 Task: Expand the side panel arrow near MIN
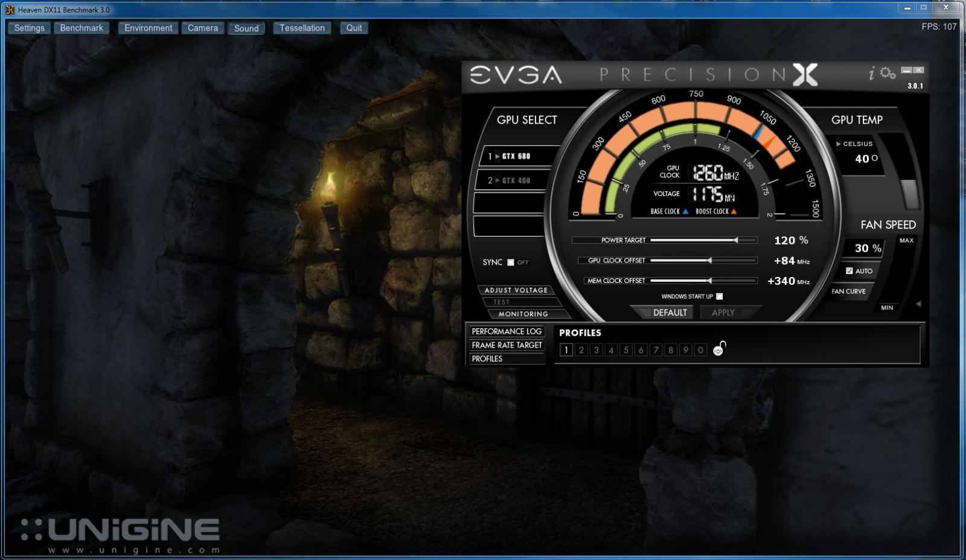918,304
